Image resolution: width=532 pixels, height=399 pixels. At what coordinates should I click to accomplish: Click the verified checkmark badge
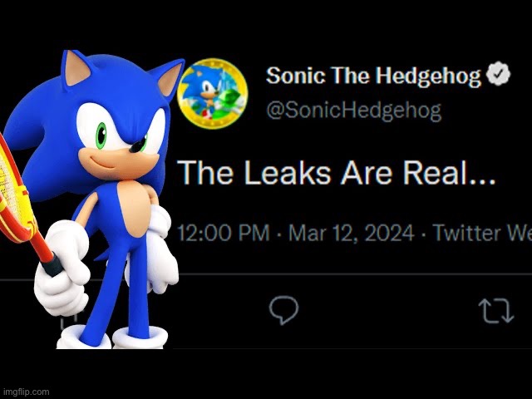[498, 74]
